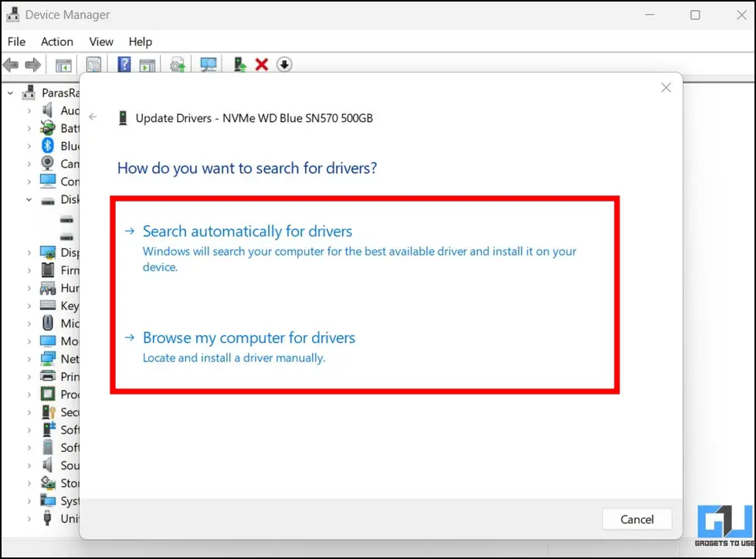
Task: Select the Processors chip icon
Action: point(48,394)
